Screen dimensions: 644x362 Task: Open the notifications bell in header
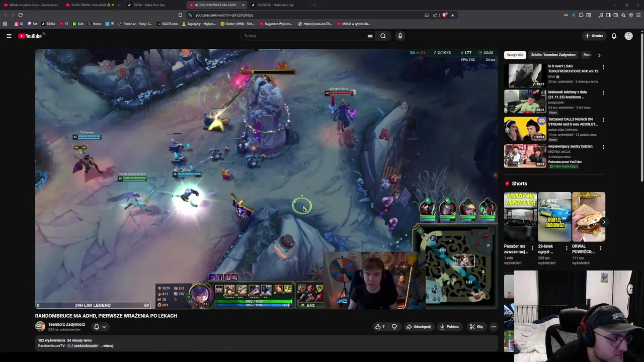click(614, 36)
